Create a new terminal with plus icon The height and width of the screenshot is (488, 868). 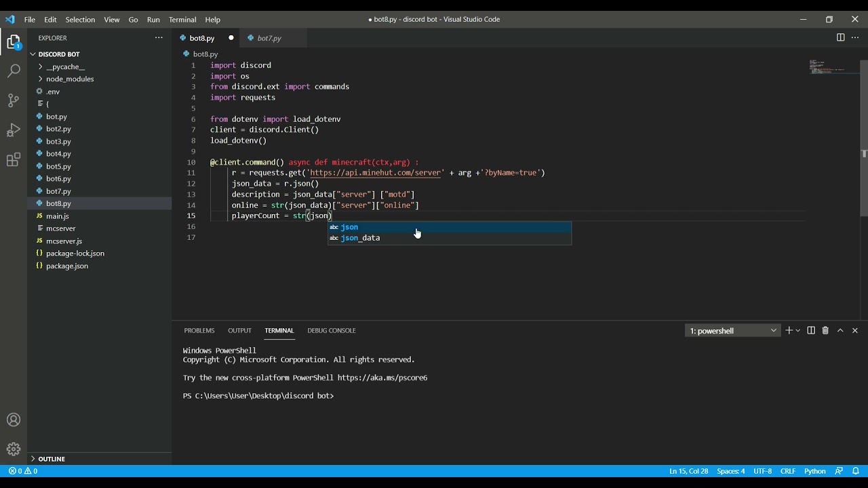tap(789, 331)
